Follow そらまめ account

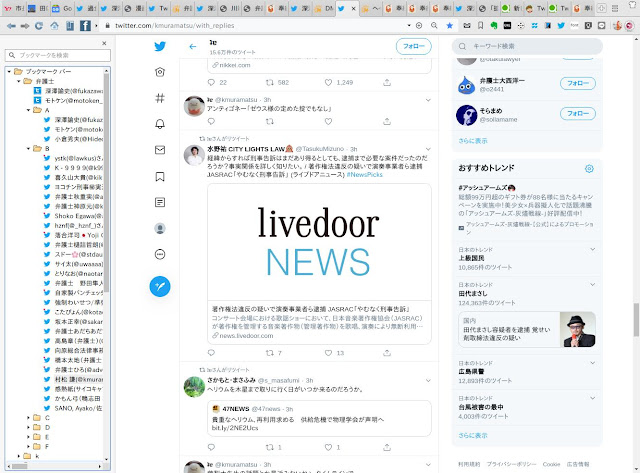tap(578, 113)
